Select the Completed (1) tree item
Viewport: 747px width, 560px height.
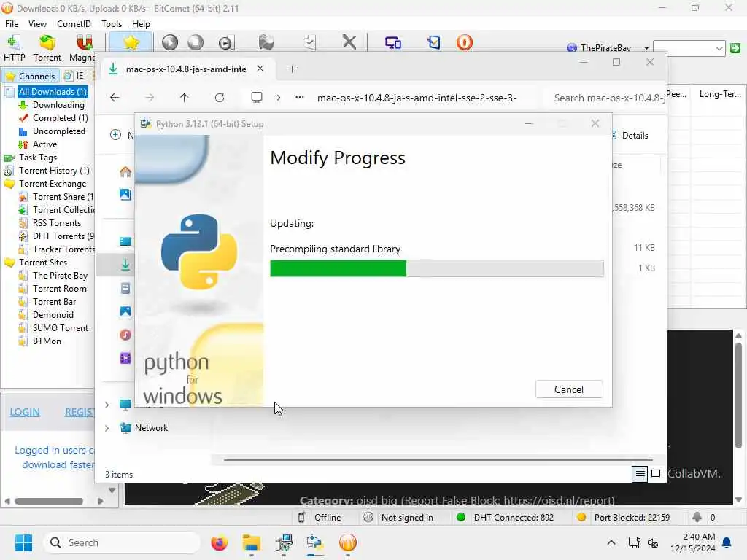coord(60,118)
